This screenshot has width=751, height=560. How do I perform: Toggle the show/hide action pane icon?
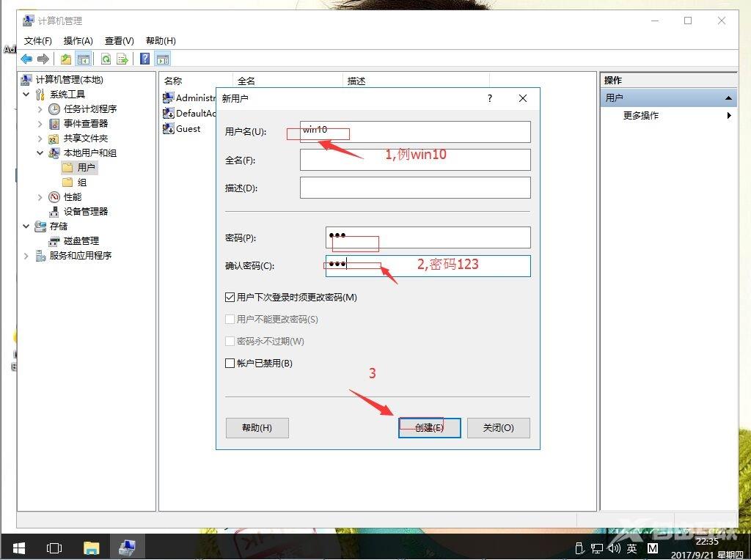click(163, 59)
